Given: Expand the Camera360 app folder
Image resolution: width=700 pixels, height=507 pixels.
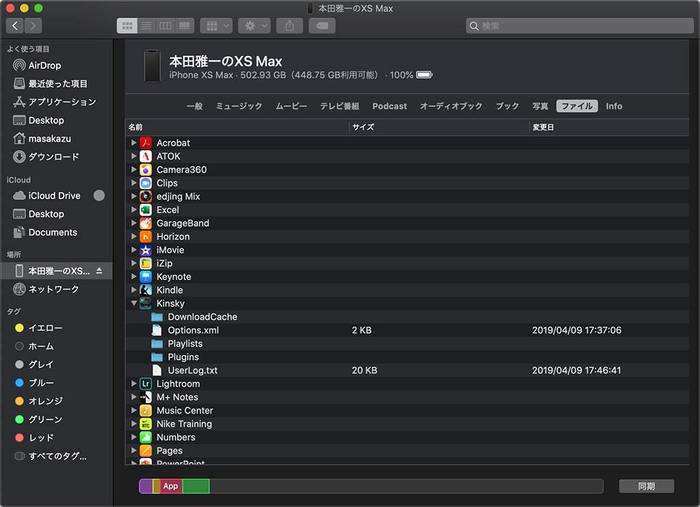Looking at the screenshot, I should click(133, 170).
